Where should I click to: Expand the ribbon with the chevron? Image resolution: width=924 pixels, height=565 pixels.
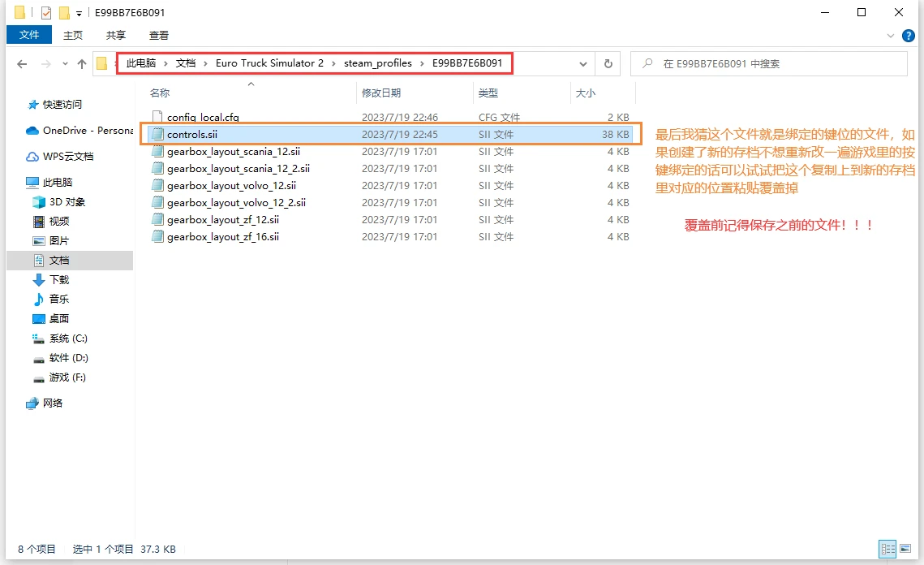pyautogui.click(x=891, y=36)
